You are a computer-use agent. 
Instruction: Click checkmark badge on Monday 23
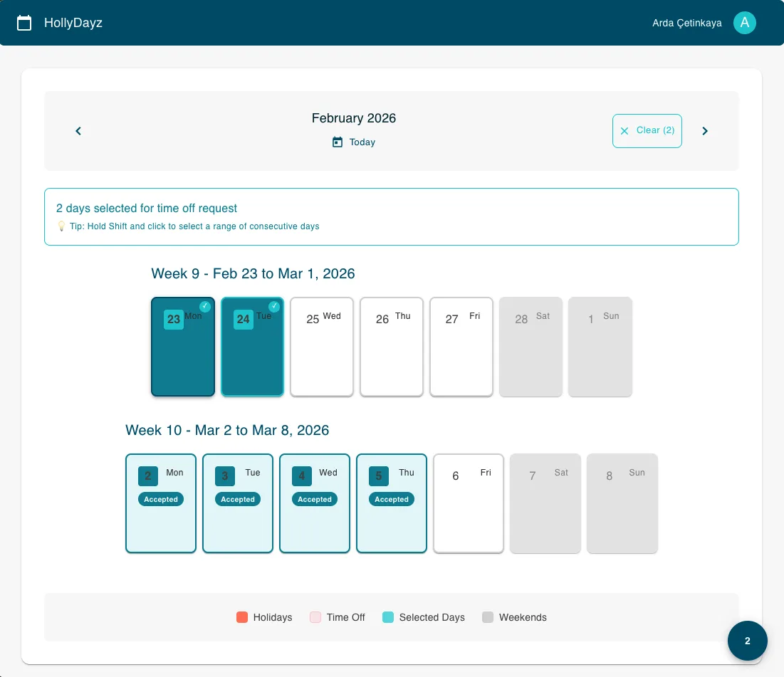coord(205,306)
